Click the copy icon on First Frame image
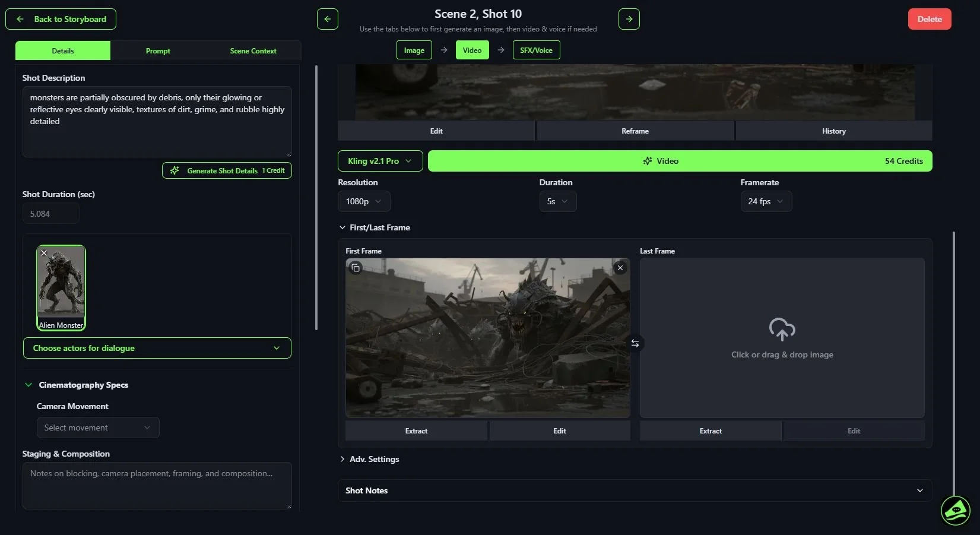The image size is (980, 535). pos(356,268)
